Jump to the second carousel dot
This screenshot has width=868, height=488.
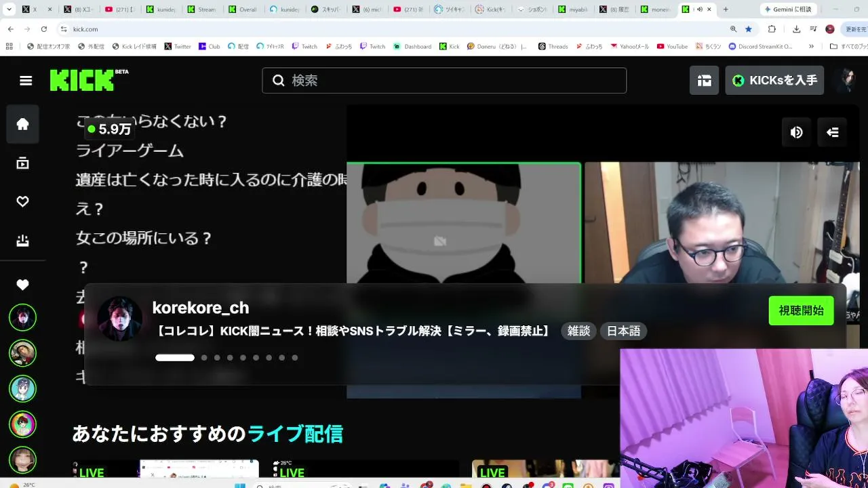click(x=204, y=358)
